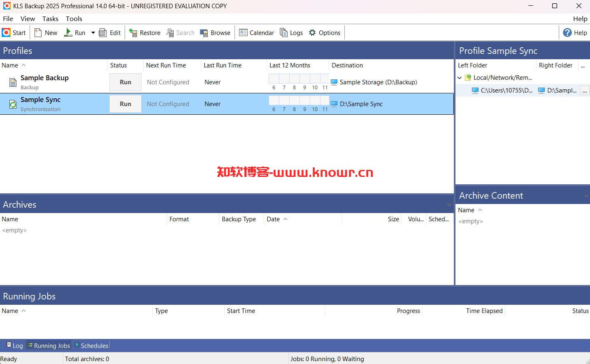This screenshot has height=364, width=590.
Task: Click D:\Sample Sync destination text
Action: (x=361, y=104)
